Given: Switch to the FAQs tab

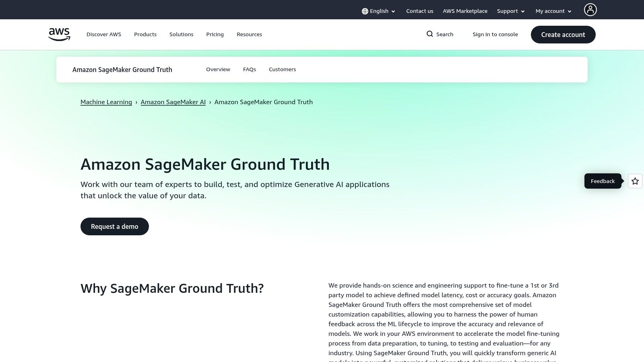Looking at the screenshot, I should (250, 69).
